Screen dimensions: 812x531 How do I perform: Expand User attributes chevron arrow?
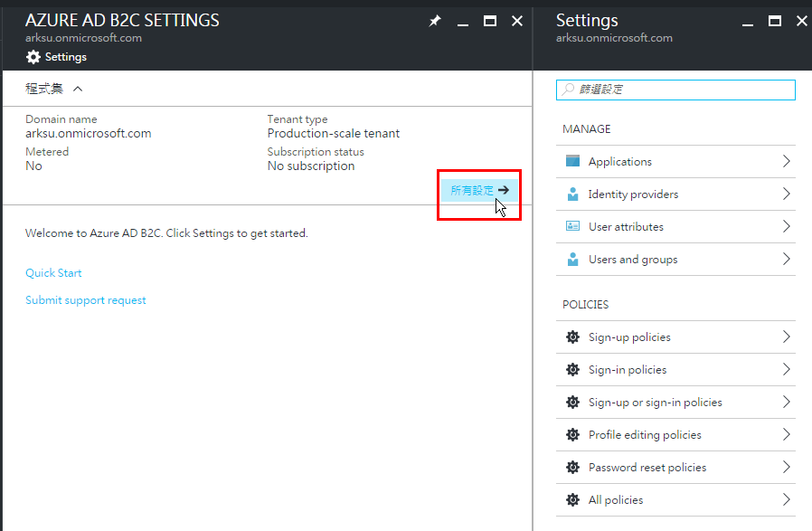(x=787, y=226)
